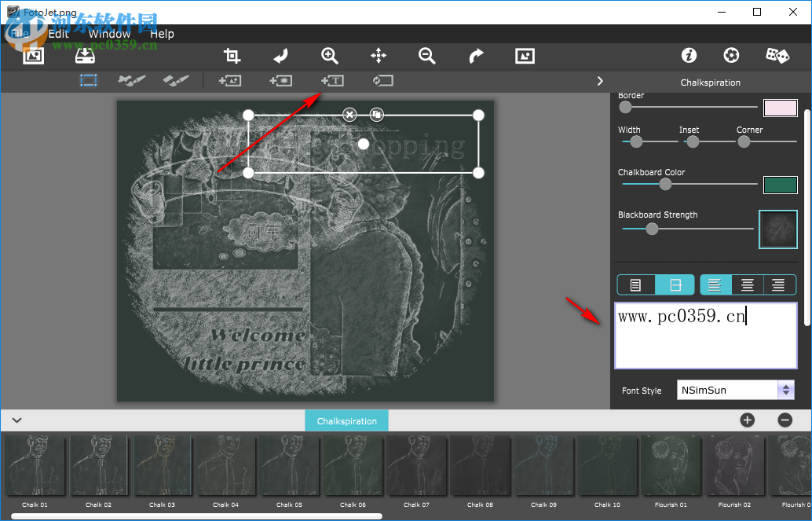Screen dimensions: 812x521
Task: Click the right panel vertical scrollbar
Action: click(x=807, y=218)
